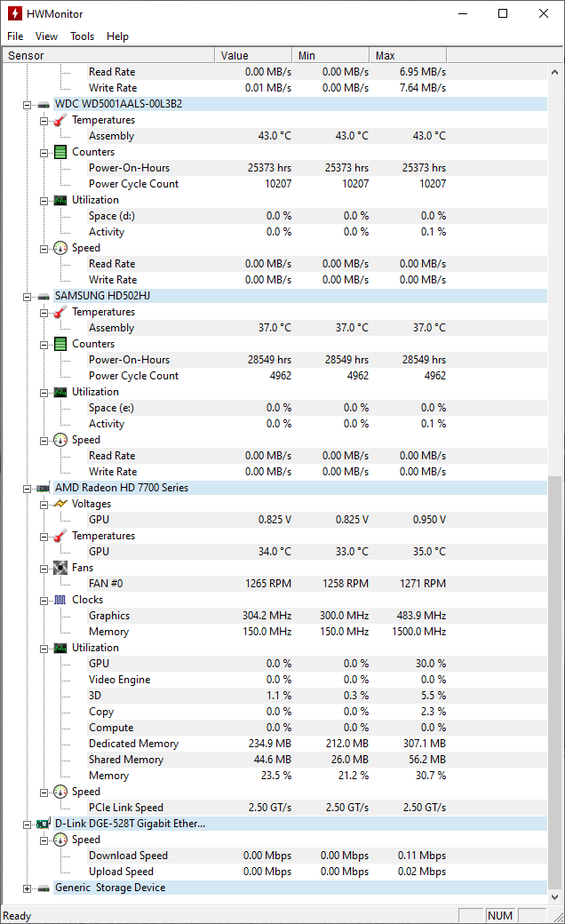
Task: Click the thermometer icon for WDC Temperatures
Action: click(60, 120)
